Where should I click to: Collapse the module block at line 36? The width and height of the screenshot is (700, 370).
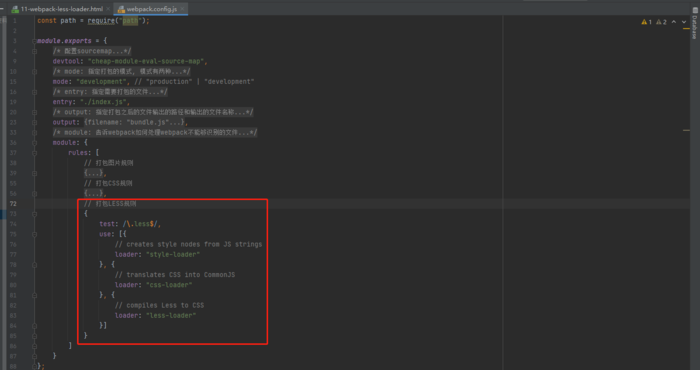(x=34, y=143)
